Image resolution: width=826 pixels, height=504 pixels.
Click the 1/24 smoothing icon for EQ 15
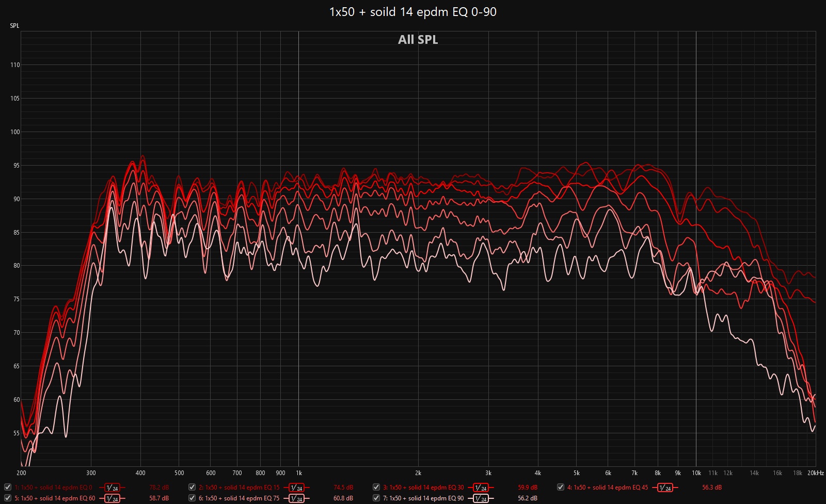296,487
